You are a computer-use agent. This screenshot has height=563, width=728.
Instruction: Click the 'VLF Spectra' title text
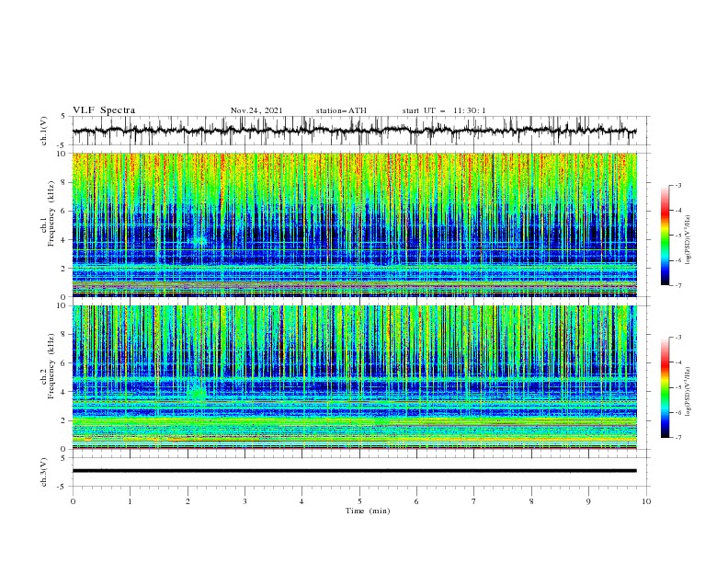click(x=104, y=110)
